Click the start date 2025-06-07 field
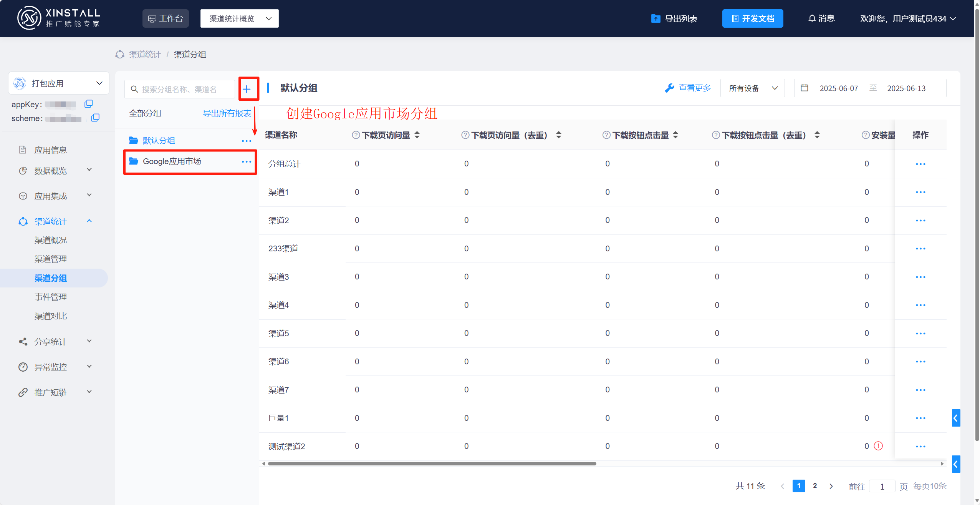 pos(839,88)
